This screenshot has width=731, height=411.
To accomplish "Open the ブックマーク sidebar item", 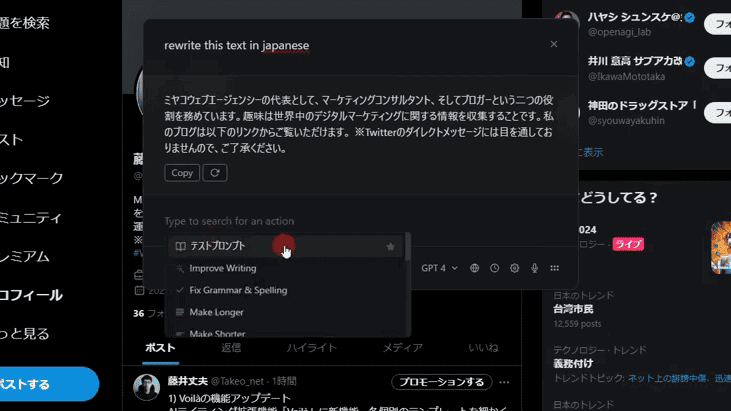I will 31,178.
